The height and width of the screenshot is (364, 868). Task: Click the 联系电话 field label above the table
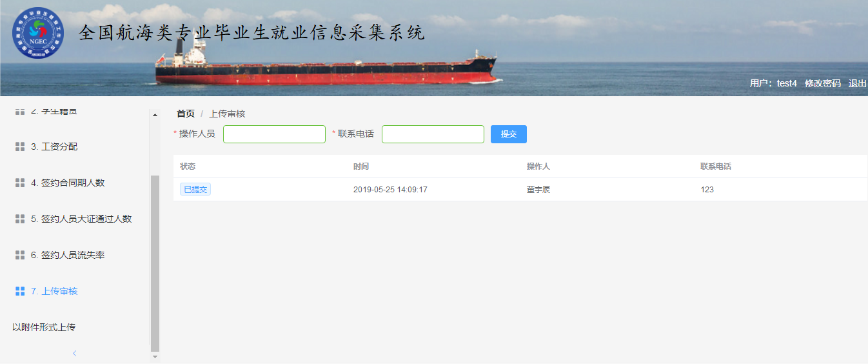pyautogui.click(x=356, y=134)
